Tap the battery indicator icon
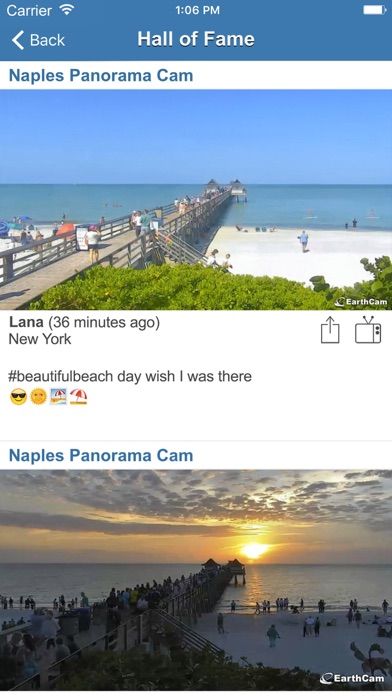Image resolution: width=392 pixels, height=696 pixels. pyautogui.click(x=375, y=10)
